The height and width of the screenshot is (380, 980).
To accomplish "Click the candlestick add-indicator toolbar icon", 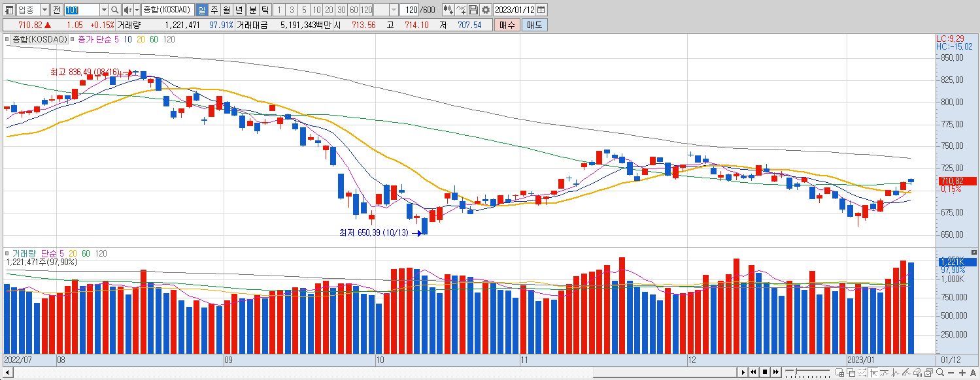I will (x=448, y=10).
